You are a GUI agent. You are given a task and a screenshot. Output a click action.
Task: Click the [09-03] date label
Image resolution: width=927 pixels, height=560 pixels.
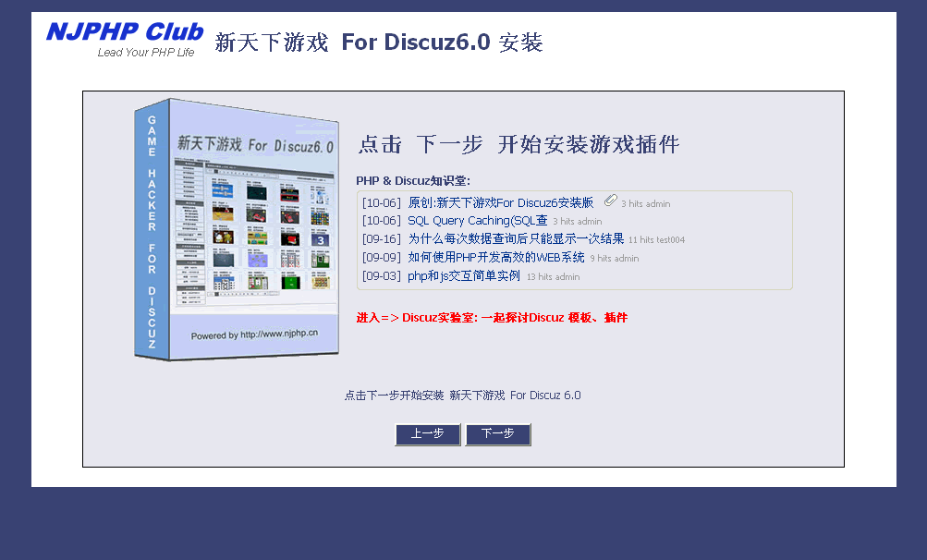coord(382,275)
